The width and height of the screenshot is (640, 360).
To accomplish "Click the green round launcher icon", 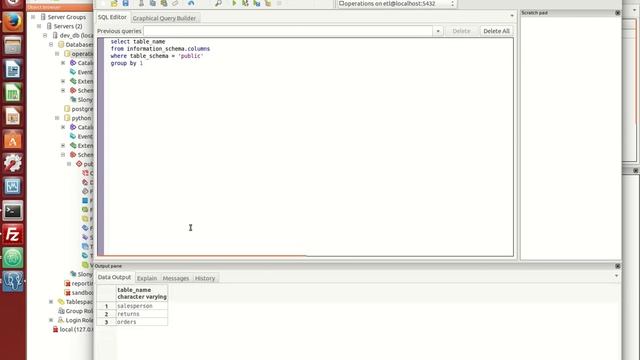I will 13,258.
